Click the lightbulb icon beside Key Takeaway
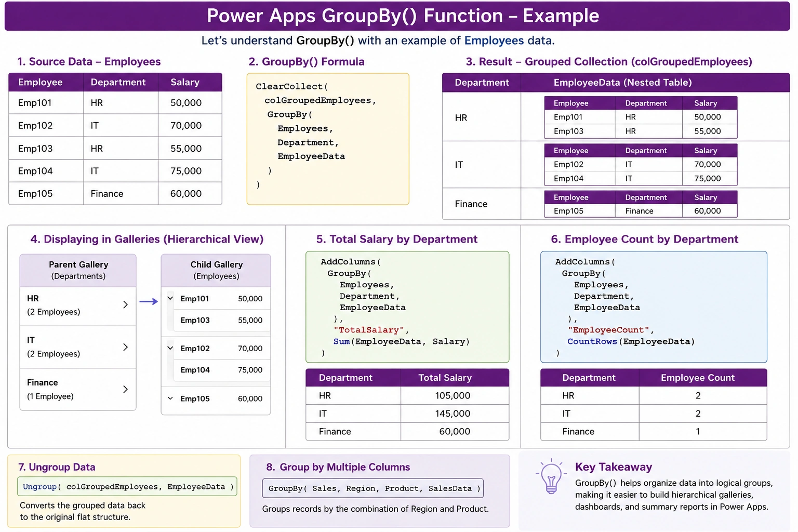The width and height of the screenshot is (798, 532). point(551,476)
